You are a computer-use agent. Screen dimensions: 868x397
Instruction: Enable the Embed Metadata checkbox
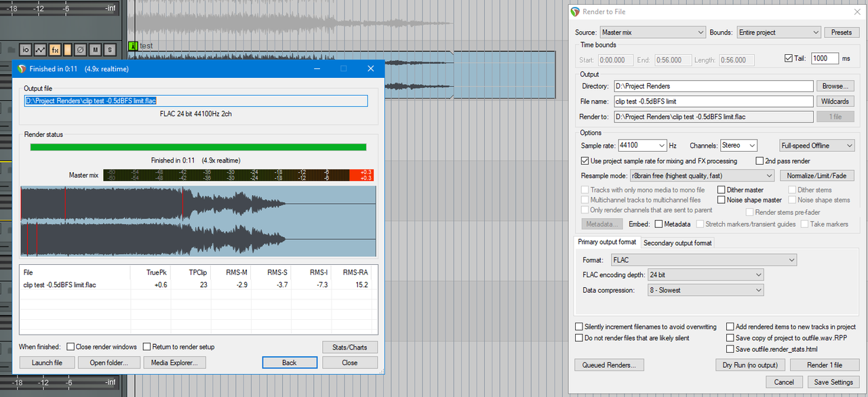pyautogui.click(x=658, y=224)
